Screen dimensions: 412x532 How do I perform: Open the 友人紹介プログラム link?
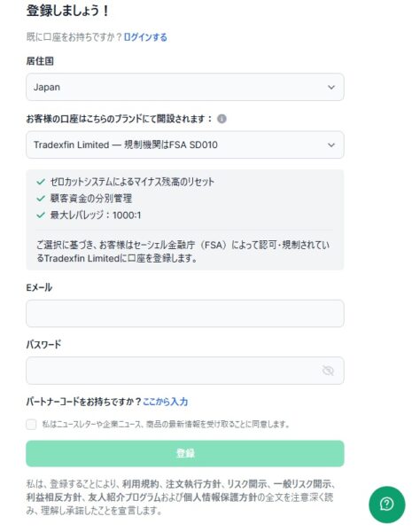coord(124,497)
